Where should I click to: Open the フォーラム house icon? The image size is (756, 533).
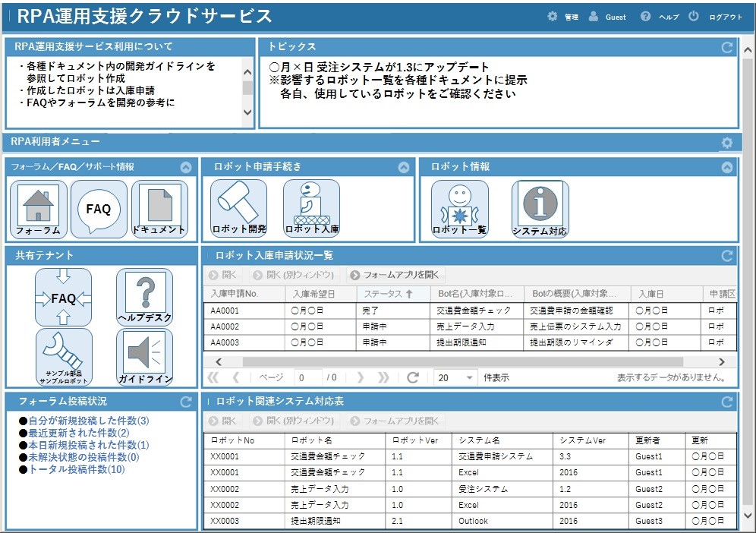[38, 209]
